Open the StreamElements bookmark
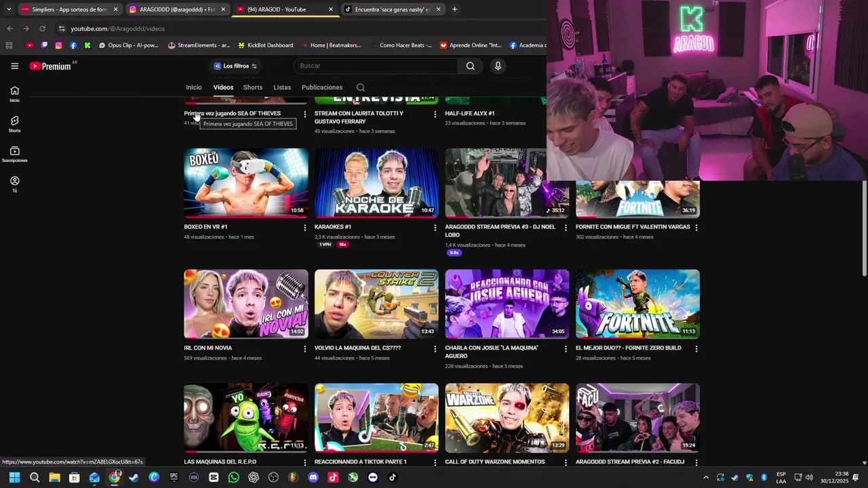 coord(199,45)
